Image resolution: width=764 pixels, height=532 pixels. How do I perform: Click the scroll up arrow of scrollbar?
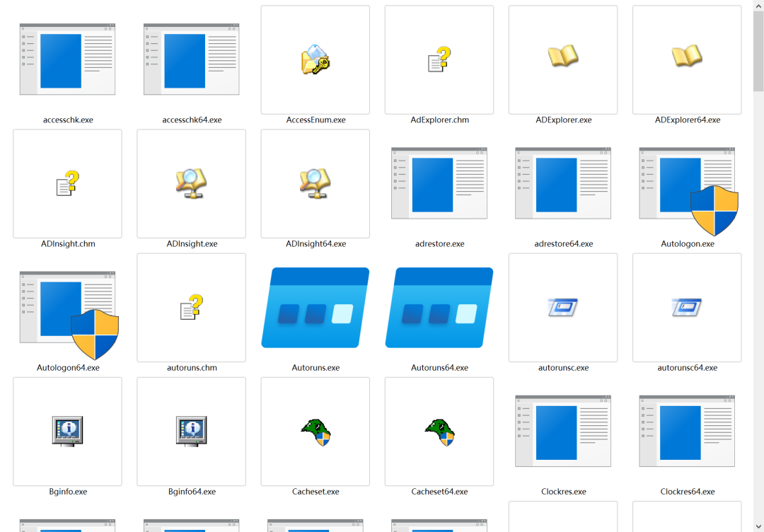758,6
